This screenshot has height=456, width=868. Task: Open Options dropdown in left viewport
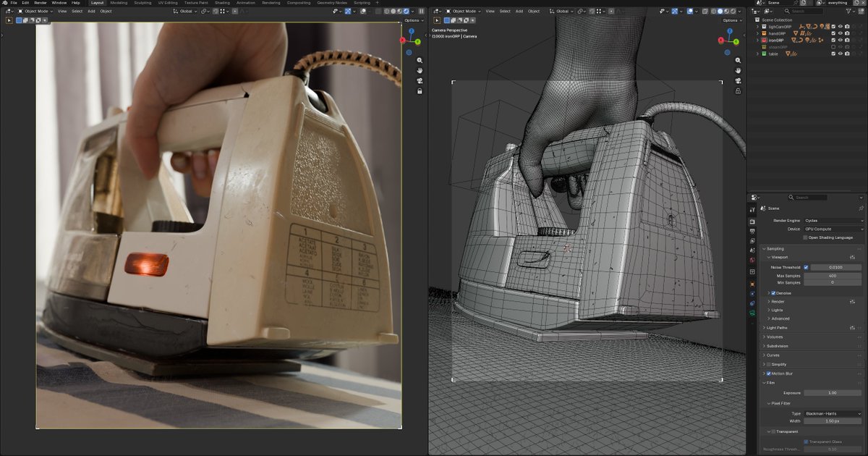(414, 20)
